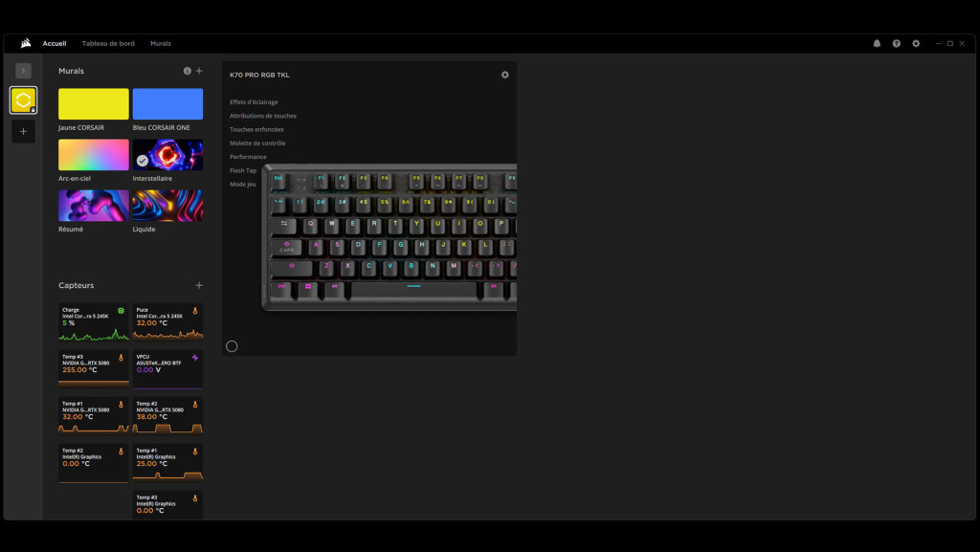Open Molette de contrôle

click(x=257, y=143)
